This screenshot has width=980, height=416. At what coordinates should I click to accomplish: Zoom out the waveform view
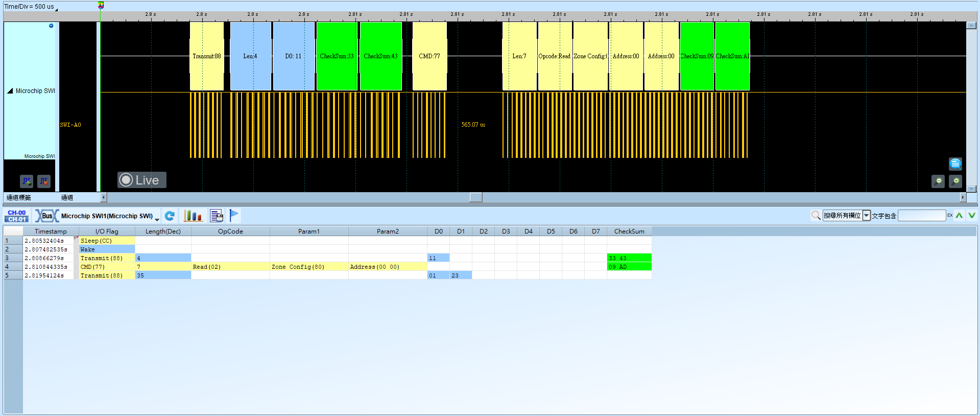point(938,181)
